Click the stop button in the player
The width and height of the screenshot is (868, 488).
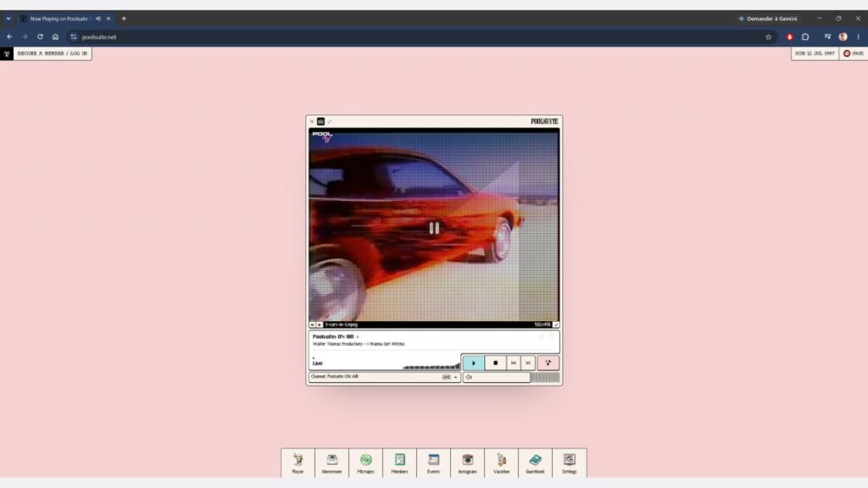(x=495, y=363)
